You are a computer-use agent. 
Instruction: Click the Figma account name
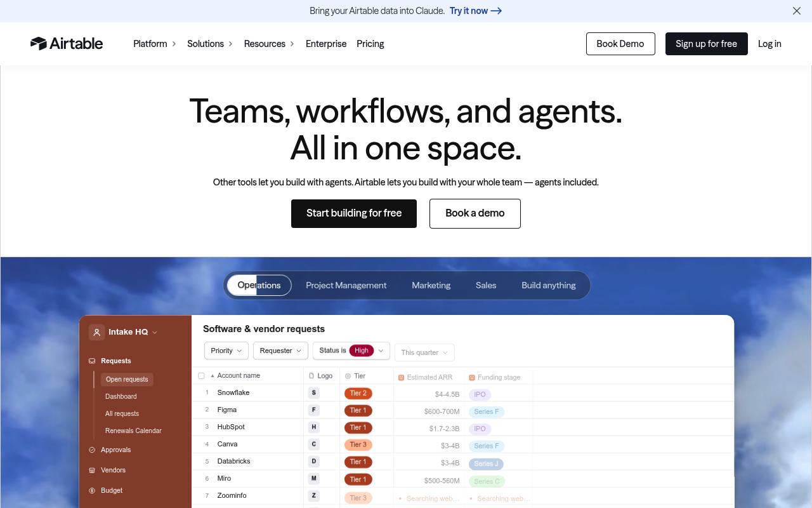point(227,410)
